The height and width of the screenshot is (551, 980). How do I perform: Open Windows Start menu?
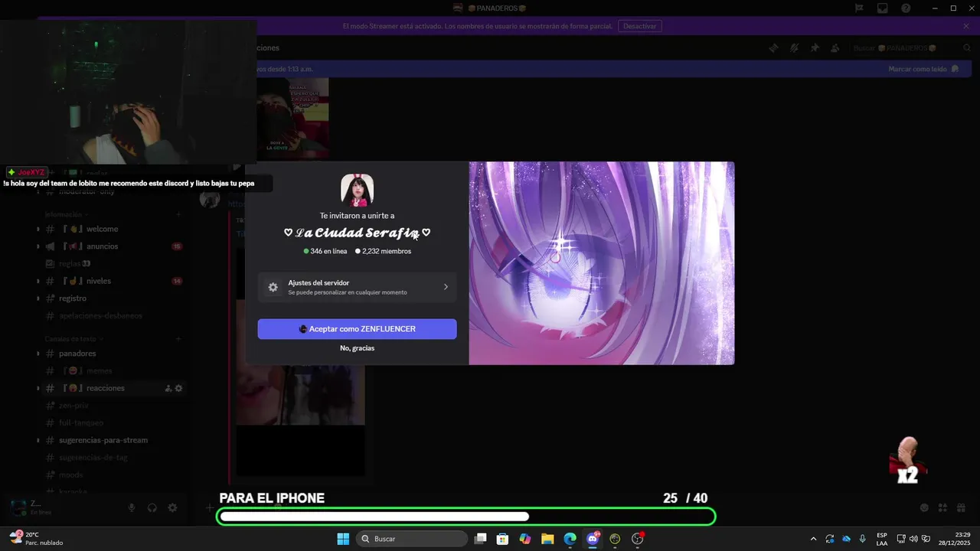pyautogui.click(x=343, y=539)
